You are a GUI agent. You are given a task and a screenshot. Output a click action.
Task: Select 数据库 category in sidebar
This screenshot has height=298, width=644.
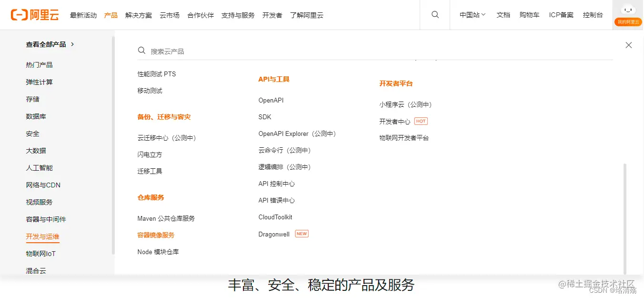36,116
